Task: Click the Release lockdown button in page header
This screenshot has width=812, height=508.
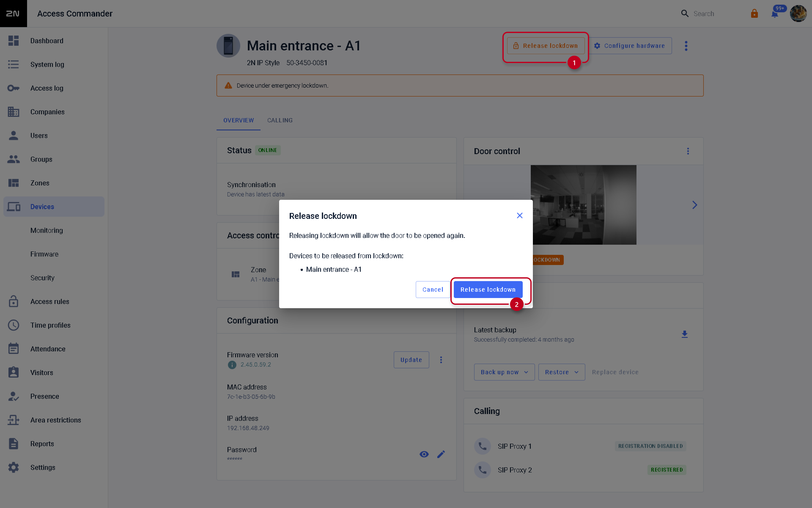Action: pyautogui.click(x=546, y=46)
